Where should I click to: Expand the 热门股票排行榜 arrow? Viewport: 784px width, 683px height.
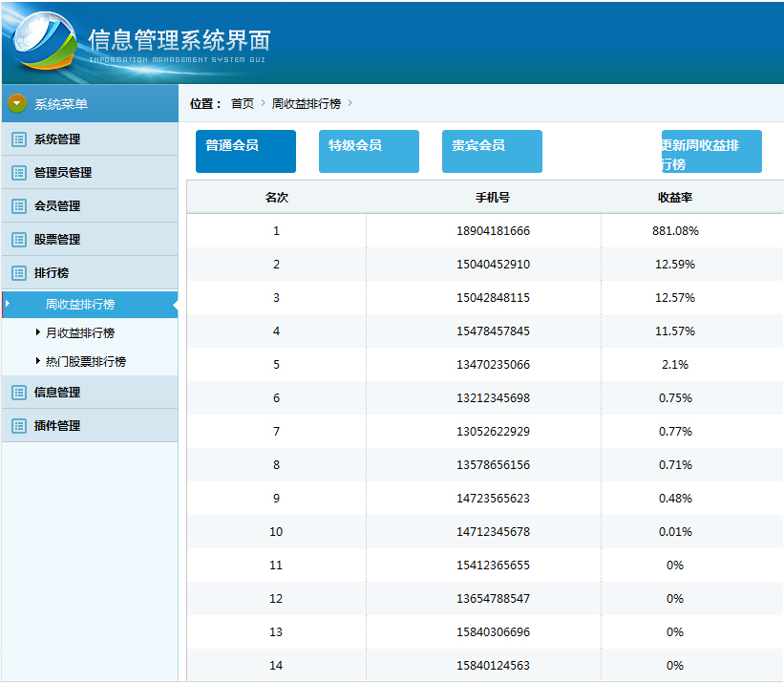(x=38, y=362)
